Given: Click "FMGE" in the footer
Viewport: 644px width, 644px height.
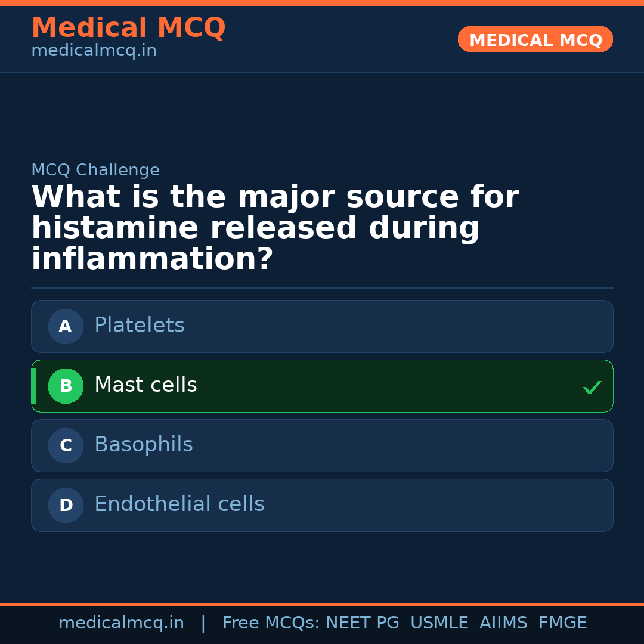Looking at the screenshot, I should pos(562,623).
